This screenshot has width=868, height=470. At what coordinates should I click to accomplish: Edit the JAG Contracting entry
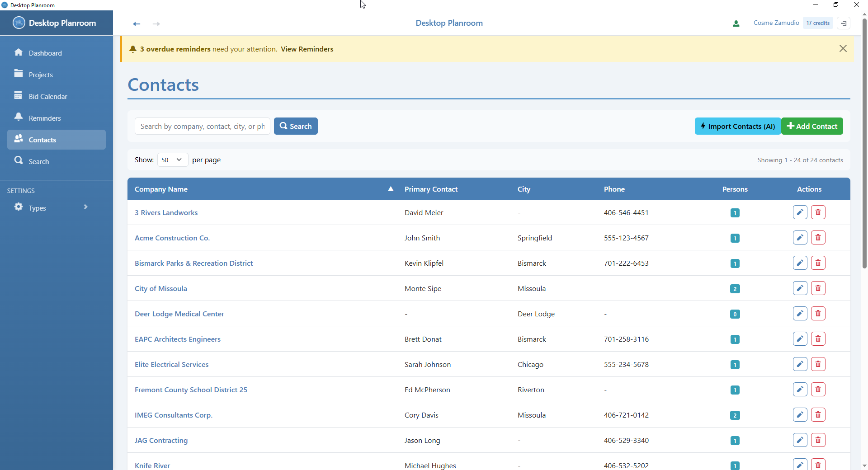click(800, 440)
